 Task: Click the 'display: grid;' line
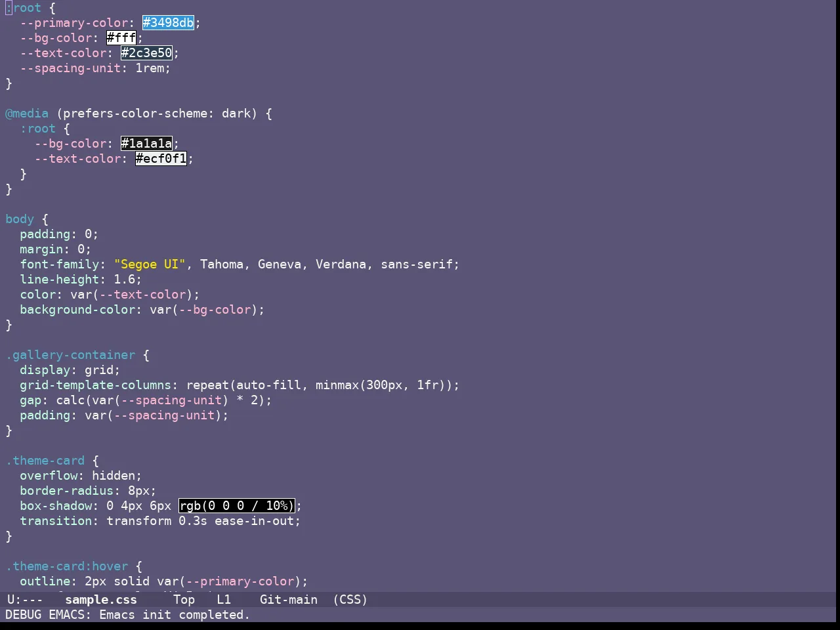click(70, 370)
